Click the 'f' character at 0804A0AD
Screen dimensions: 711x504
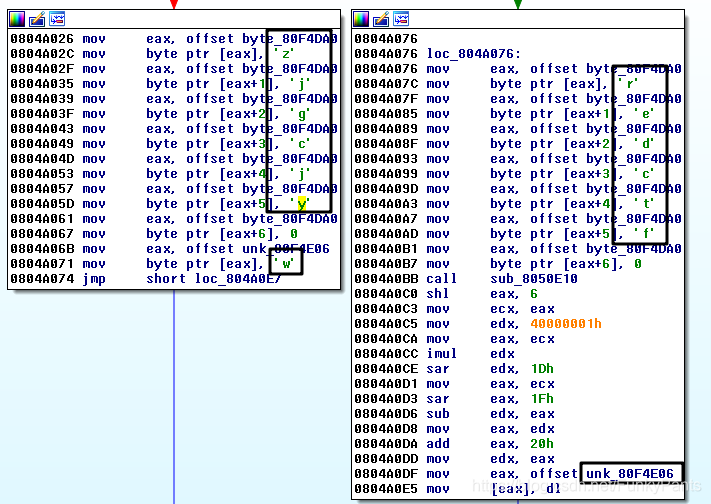644,234
